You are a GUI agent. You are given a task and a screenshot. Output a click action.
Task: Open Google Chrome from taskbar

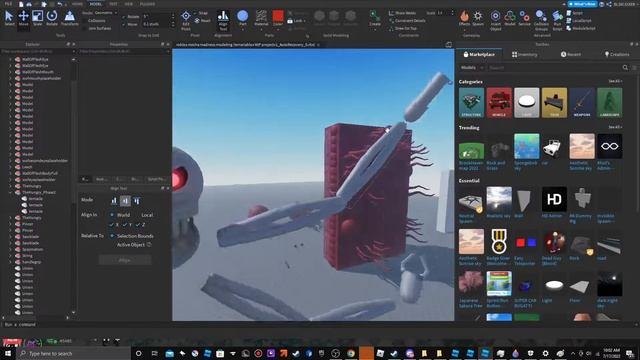tap(351, 353)
